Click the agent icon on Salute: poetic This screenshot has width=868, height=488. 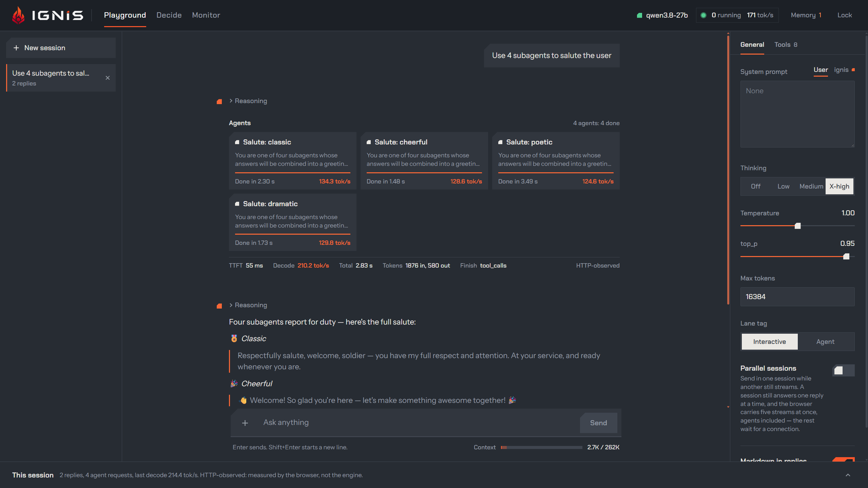[x=500, y=142]
